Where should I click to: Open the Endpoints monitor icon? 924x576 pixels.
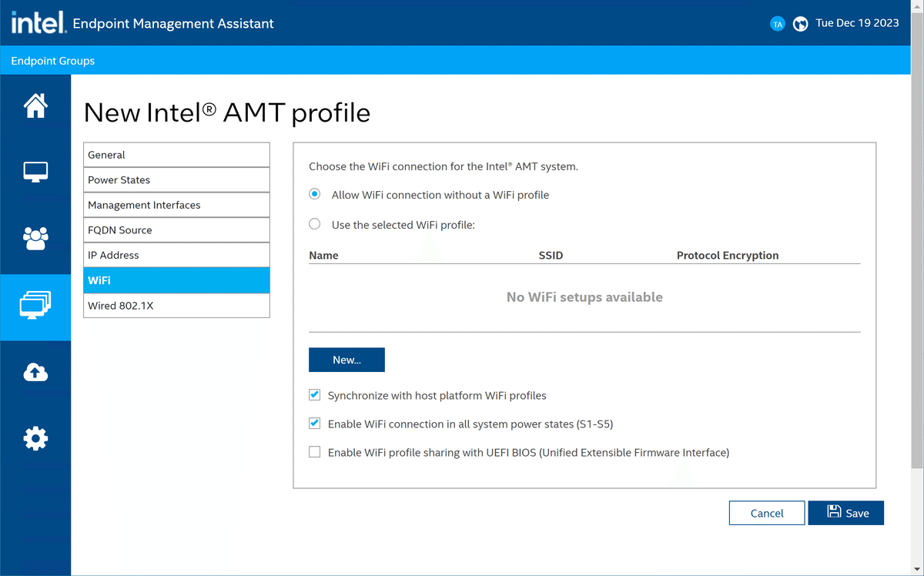tap(35, 172)
